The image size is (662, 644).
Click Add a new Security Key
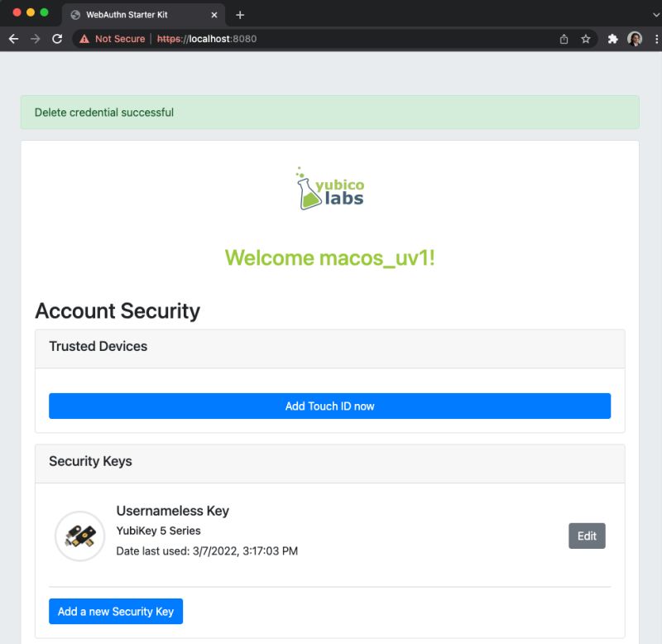pos(115,611)
